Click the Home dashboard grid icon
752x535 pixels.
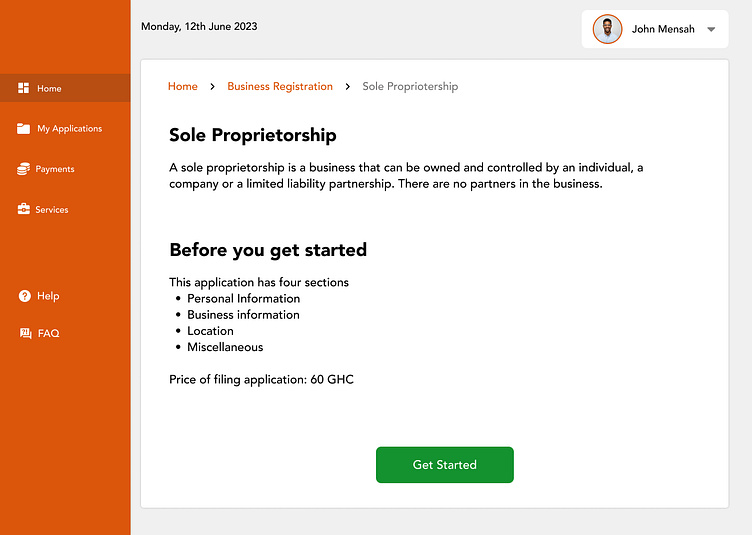24,88
